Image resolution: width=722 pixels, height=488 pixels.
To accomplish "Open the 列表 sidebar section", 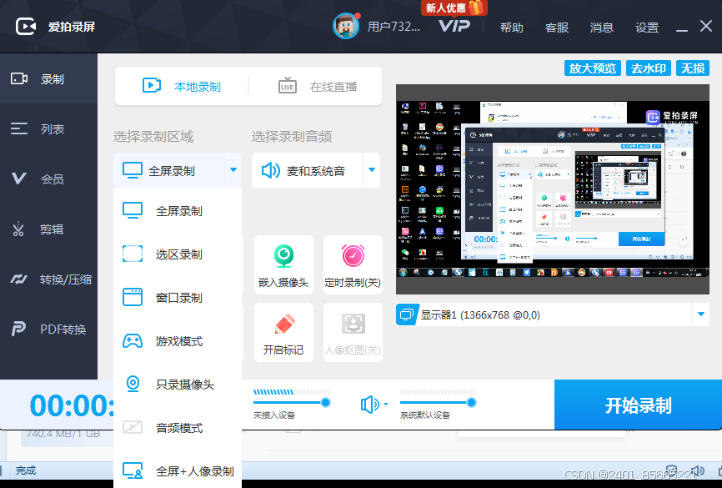I will tap(48, 128).
